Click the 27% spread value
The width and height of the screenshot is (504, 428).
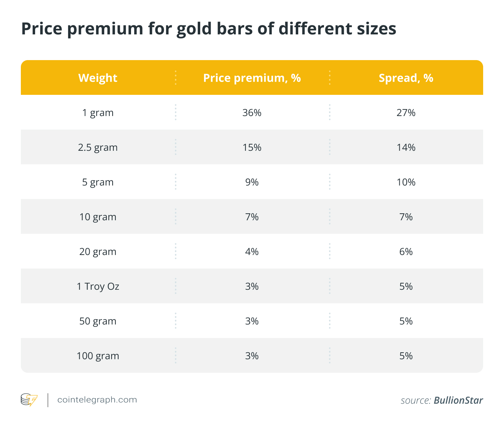click(x=406, y=113)
